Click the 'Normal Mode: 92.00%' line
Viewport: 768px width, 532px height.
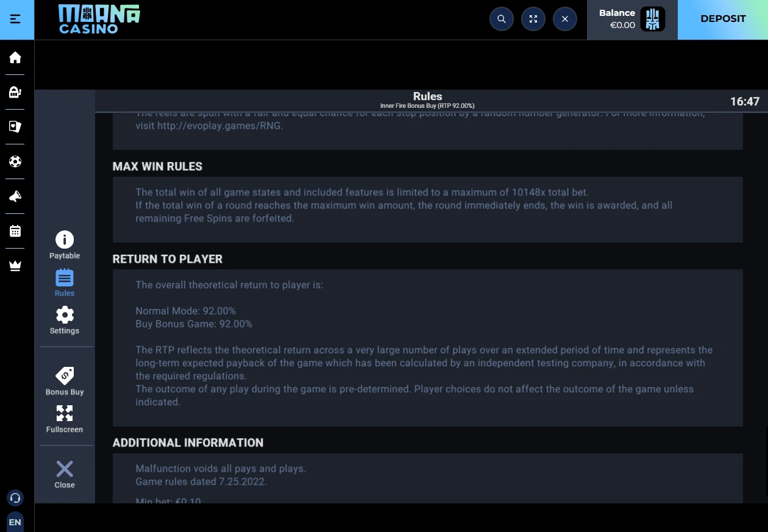coord(185,311)
